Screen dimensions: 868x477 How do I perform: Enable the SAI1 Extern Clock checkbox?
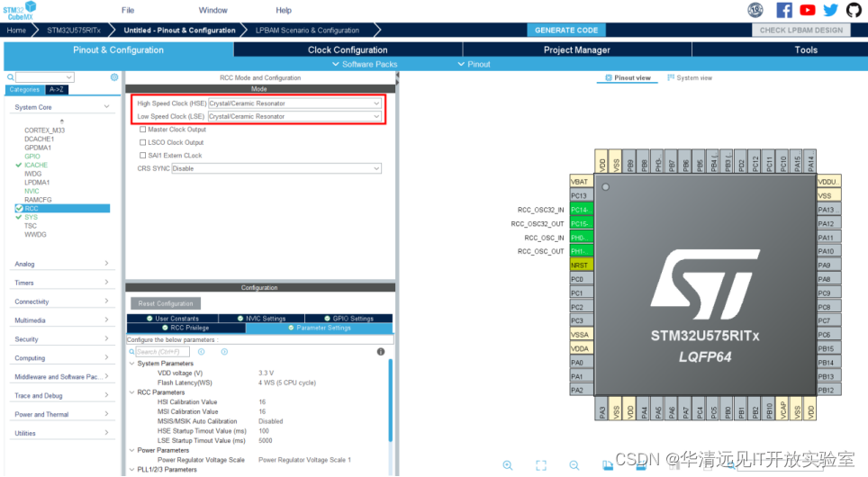point(143,156)
